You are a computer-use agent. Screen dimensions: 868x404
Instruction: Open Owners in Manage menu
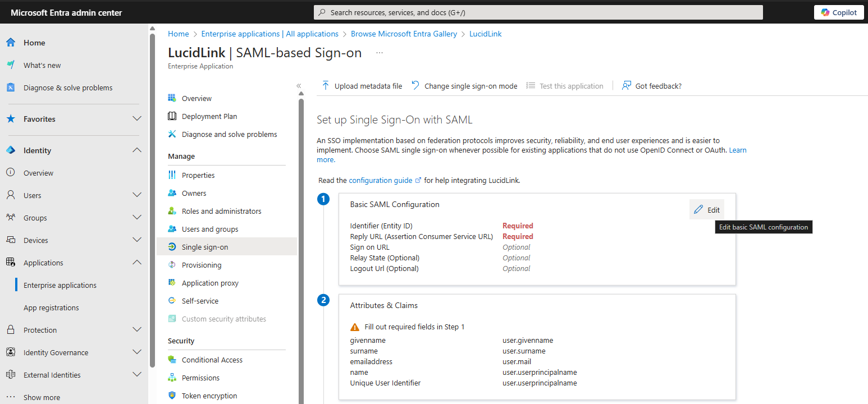click(x=194, y=193)
